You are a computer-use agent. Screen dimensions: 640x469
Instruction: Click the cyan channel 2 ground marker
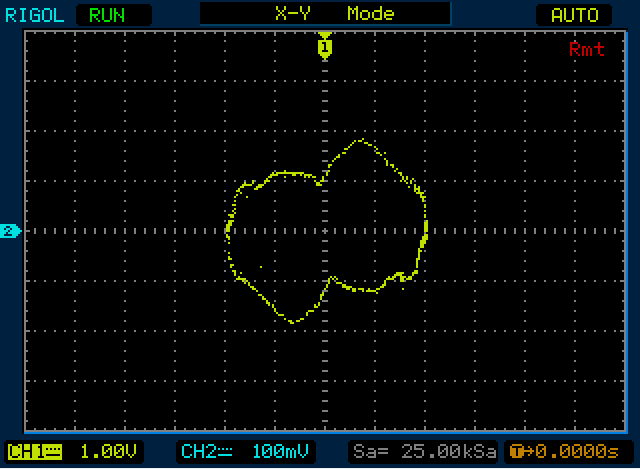[10, 231]
